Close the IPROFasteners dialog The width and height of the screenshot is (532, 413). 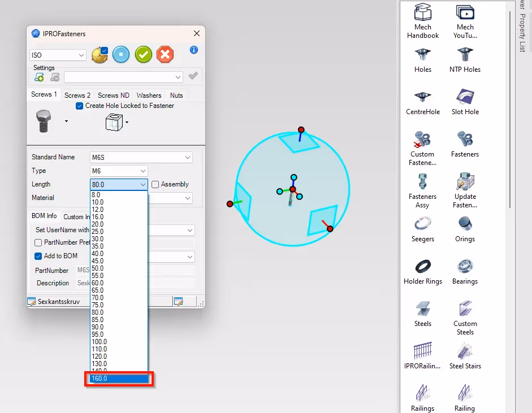[x=197, y=33]
